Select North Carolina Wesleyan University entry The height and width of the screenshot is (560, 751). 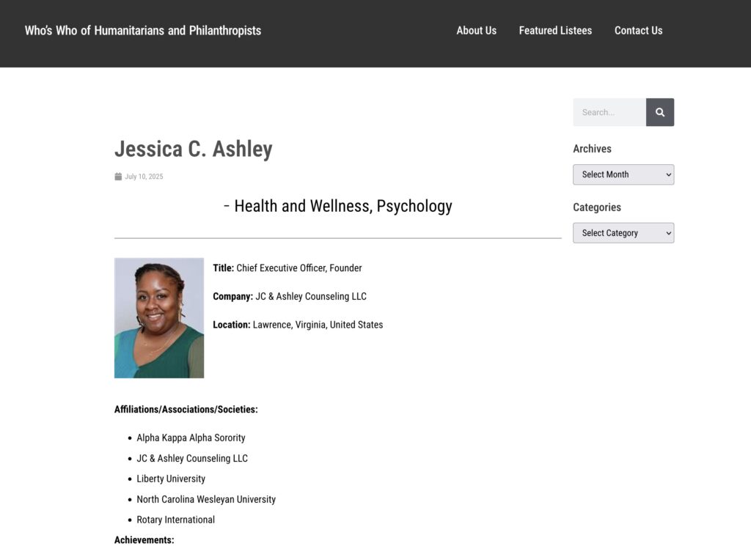coord(206,499)
